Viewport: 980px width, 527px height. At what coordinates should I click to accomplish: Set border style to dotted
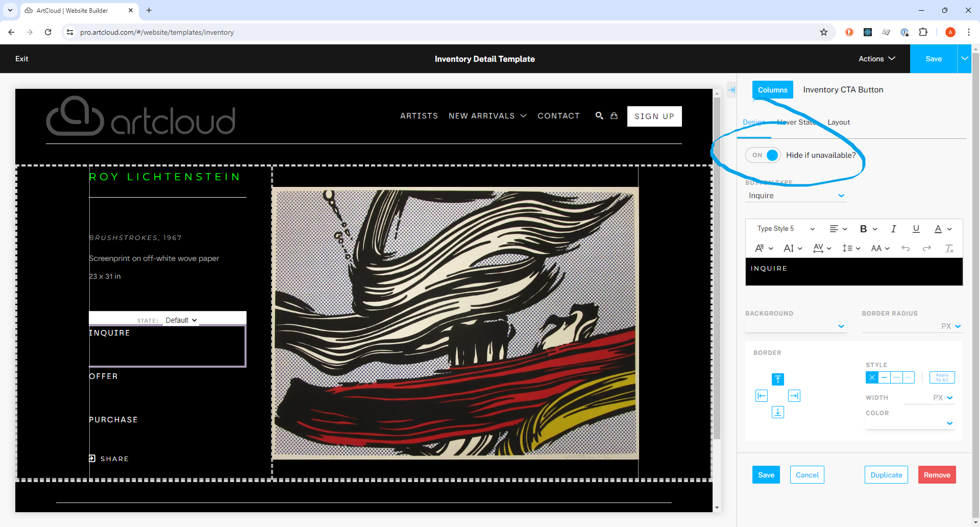909,377
